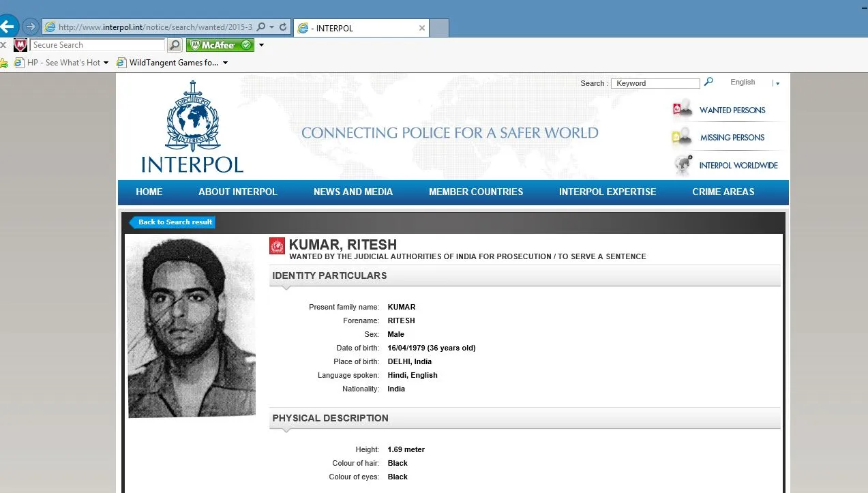
Task: Click the Interpol Worldwide globe icon
Action: coord(683,165)
